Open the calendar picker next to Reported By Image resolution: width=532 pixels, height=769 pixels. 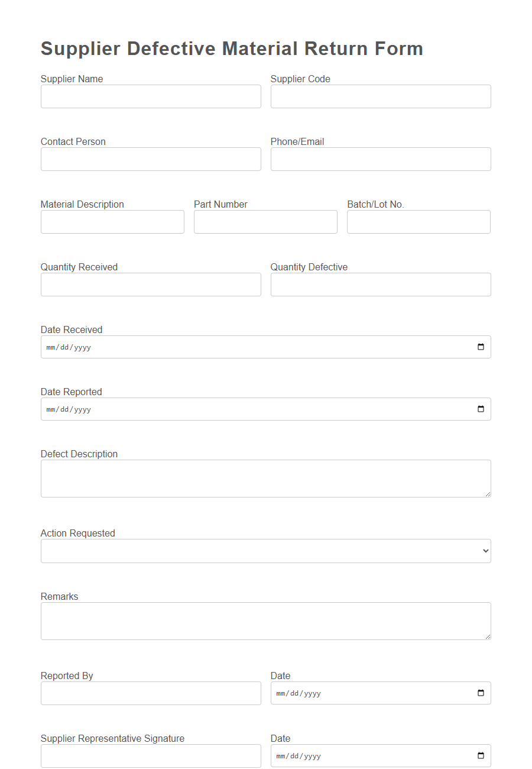[x=479, y=693]
